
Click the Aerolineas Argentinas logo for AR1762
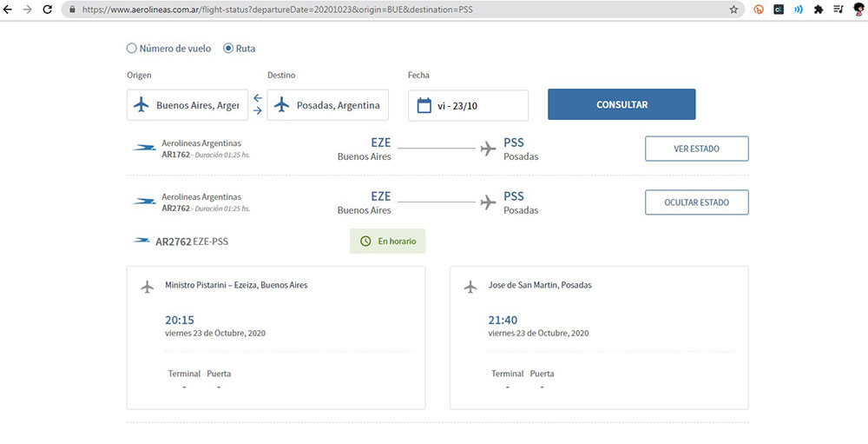[144, 149]
